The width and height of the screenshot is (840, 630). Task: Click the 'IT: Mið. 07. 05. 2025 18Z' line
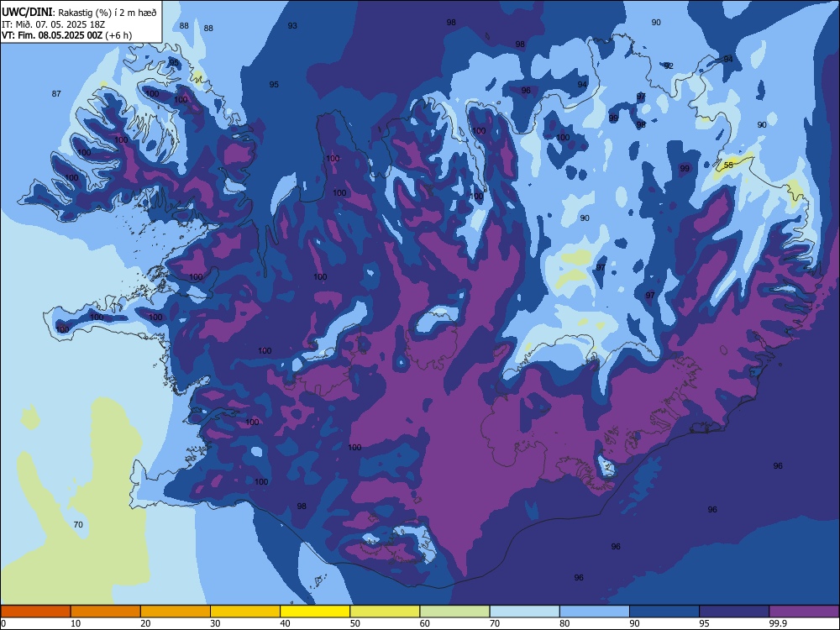[x=54, y=24]
